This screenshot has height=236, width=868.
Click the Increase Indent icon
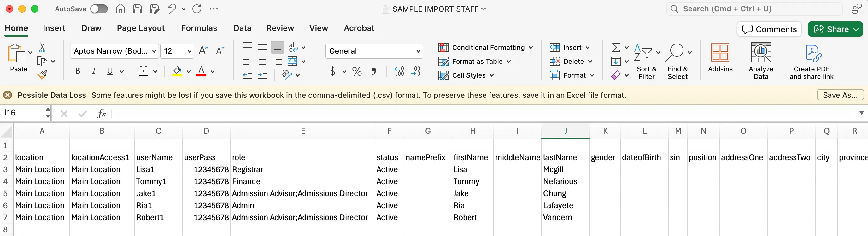pyautogui.click(x=262, y=75)
